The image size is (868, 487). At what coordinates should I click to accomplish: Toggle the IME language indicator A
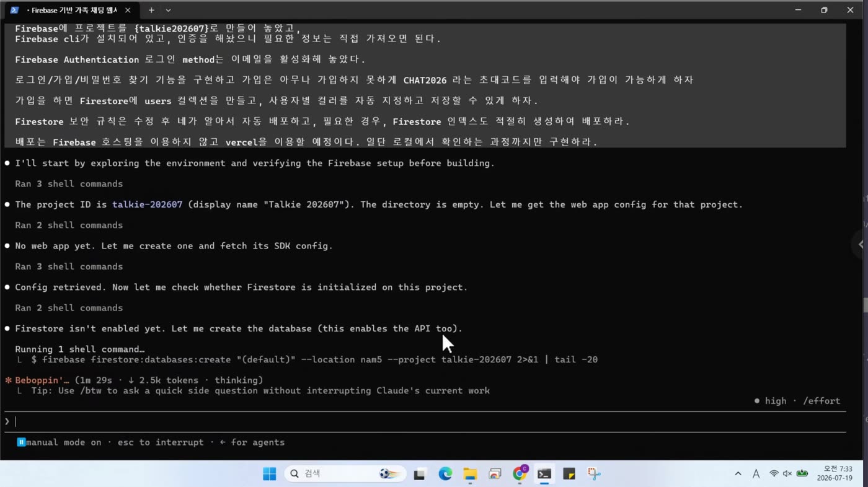[756, 474]
